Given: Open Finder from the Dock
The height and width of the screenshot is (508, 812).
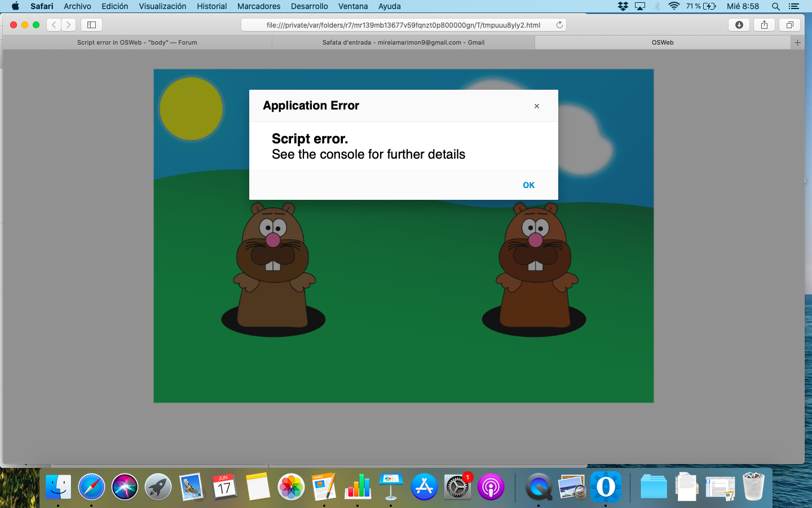Looking at the screenshot, I should (58, 487).
